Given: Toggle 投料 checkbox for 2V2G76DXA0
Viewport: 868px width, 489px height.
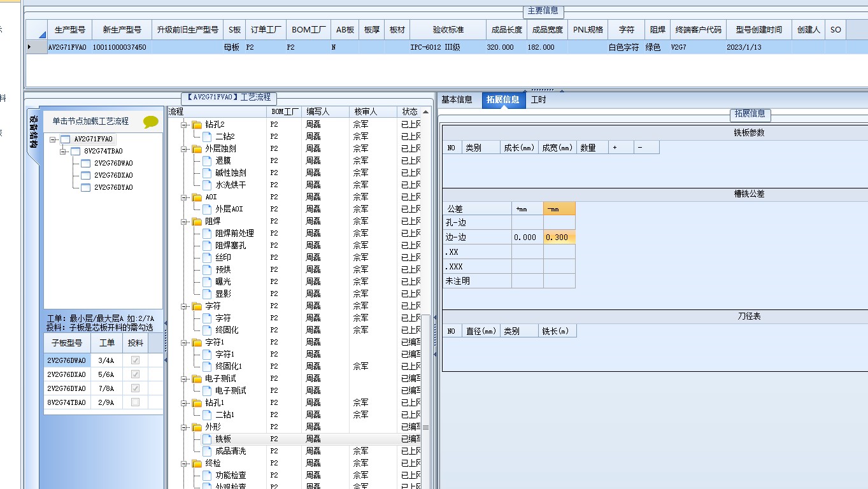Looking at the screenshot, I should pyautogui.click(x=135, y=374).
